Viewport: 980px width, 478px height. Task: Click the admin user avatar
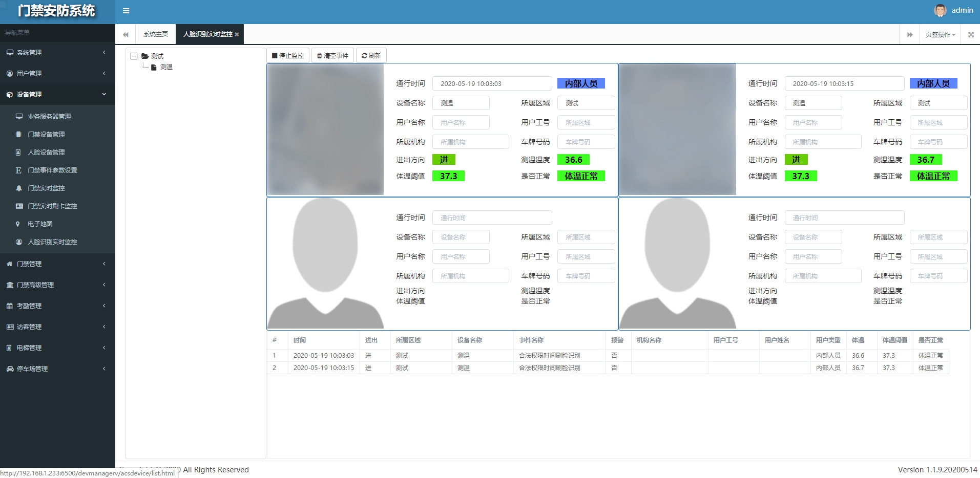(940, 10)
